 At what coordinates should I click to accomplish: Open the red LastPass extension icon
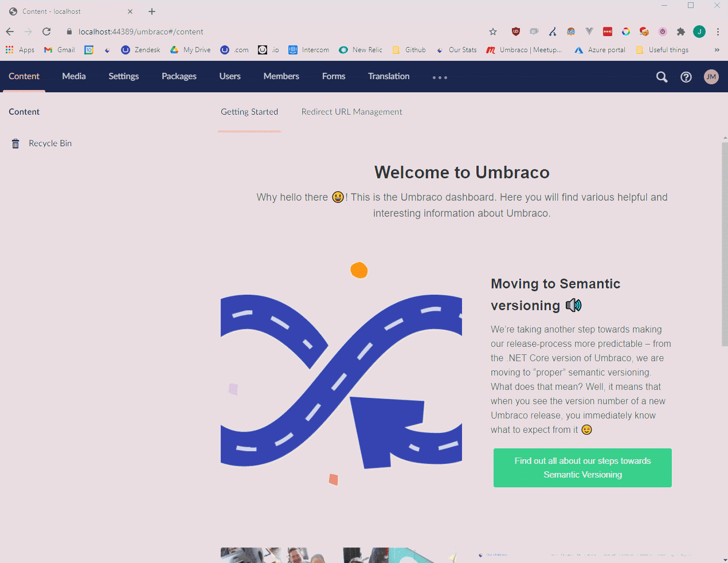pos(608,32)
